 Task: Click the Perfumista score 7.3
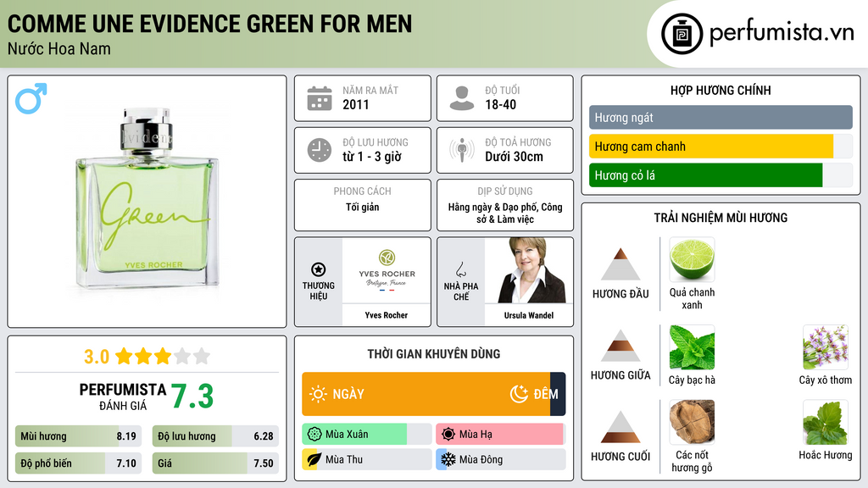[192, 396]
